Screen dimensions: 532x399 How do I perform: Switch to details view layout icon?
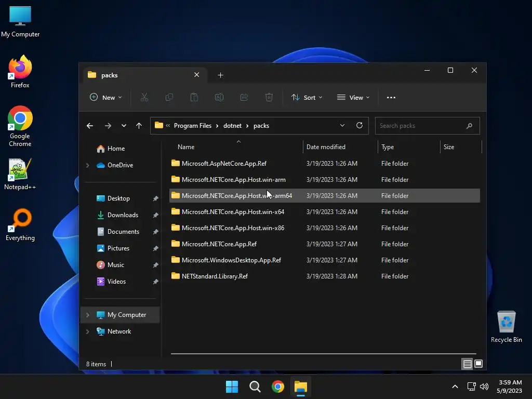click(x=467, y=364)
